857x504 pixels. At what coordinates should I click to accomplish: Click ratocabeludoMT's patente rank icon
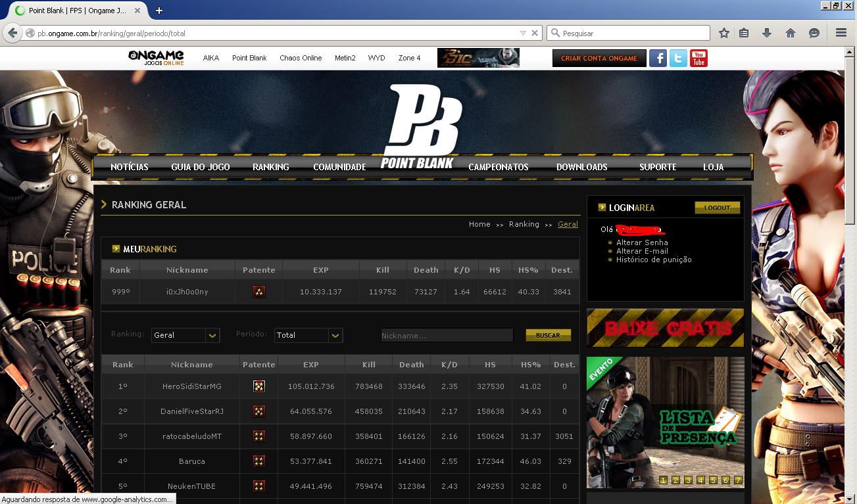point(259,436)
